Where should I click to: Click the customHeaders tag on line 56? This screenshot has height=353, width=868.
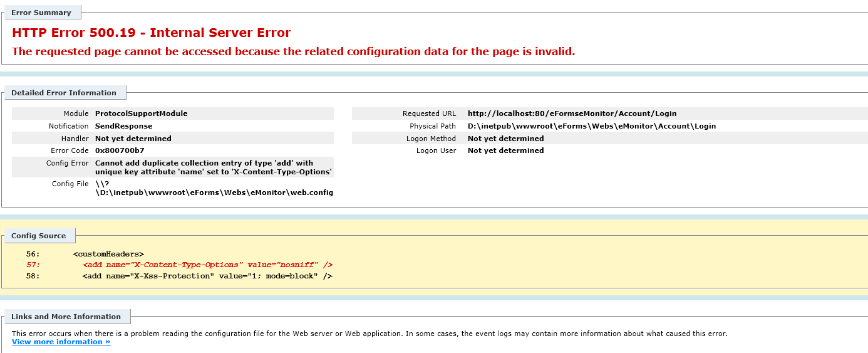(108, 254)
